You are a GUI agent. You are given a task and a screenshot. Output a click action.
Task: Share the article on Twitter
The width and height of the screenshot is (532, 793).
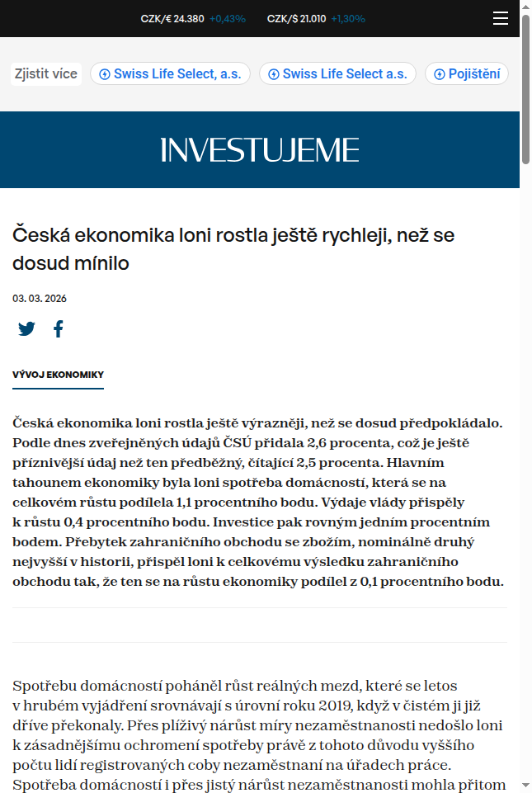pyautogui.click(x=26, y=328)
